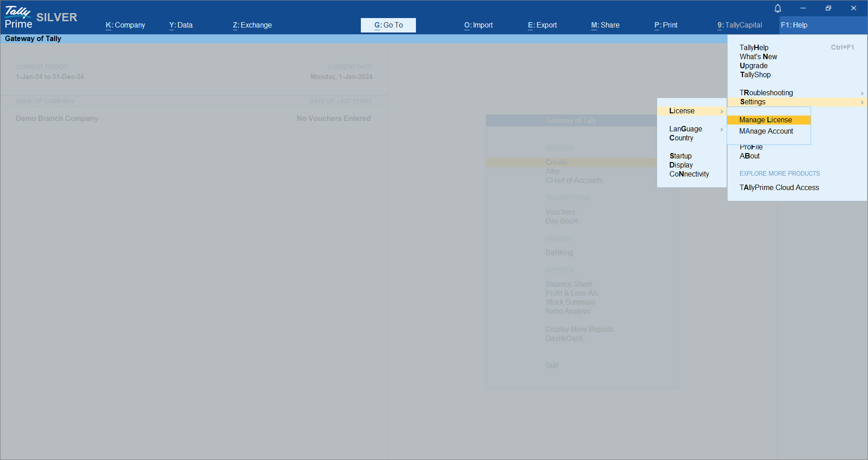Click No Vouchers Entered text

[x=334, y=118]
